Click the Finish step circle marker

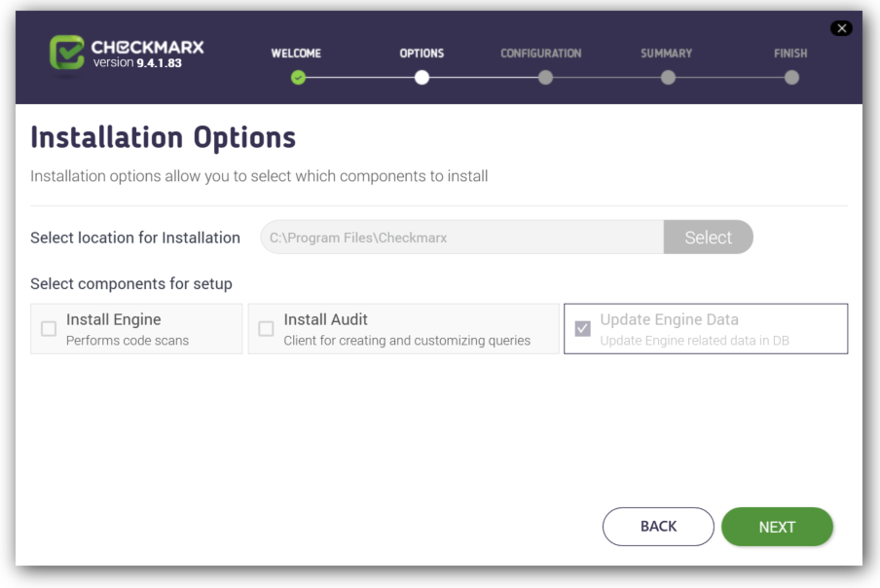(791, 78)
